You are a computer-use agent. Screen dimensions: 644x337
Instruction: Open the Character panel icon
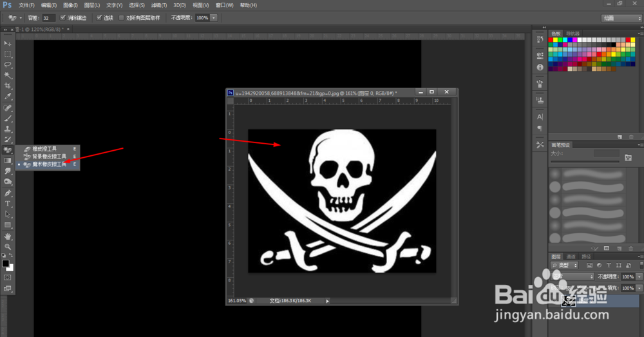click(540, 117)
